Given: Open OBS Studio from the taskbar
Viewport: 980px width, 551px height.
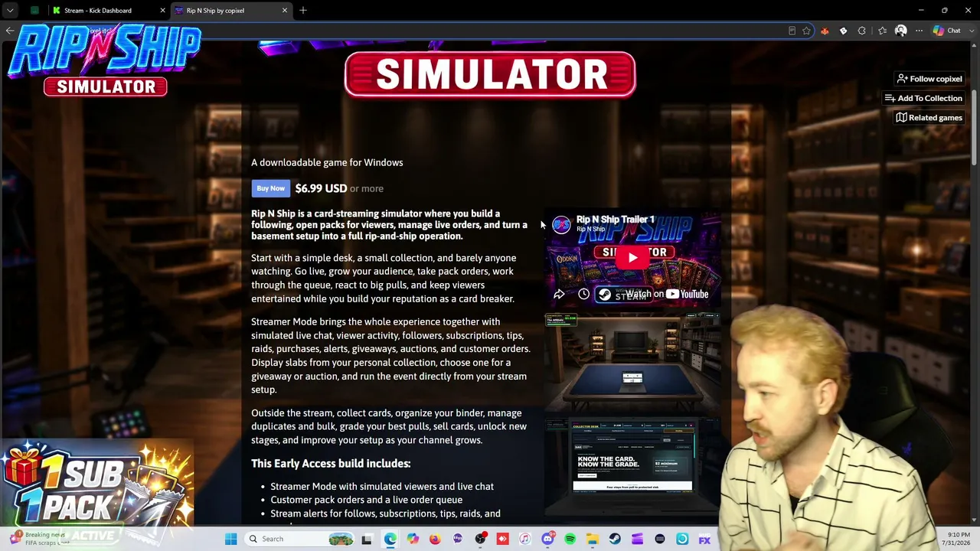Looking at the screenshot, I should (480, 539).
